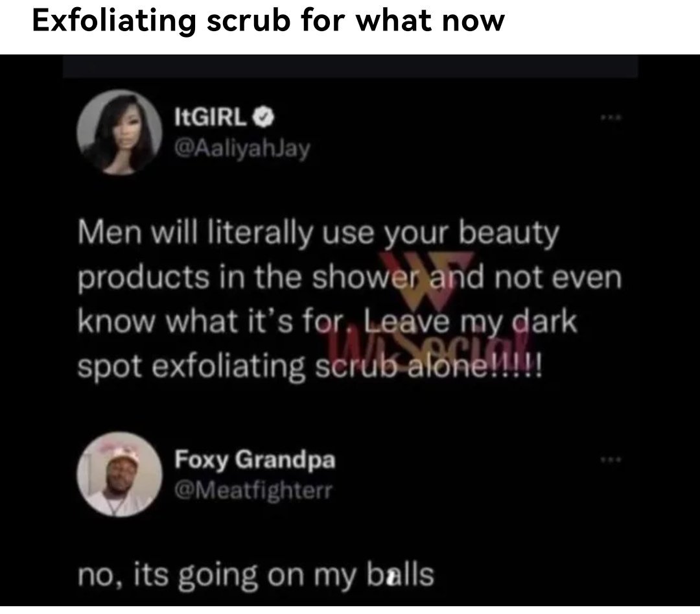
Task: View Foxy Grandpa's profile avatar
Action: pyautogui.click(x=119, y=474)
